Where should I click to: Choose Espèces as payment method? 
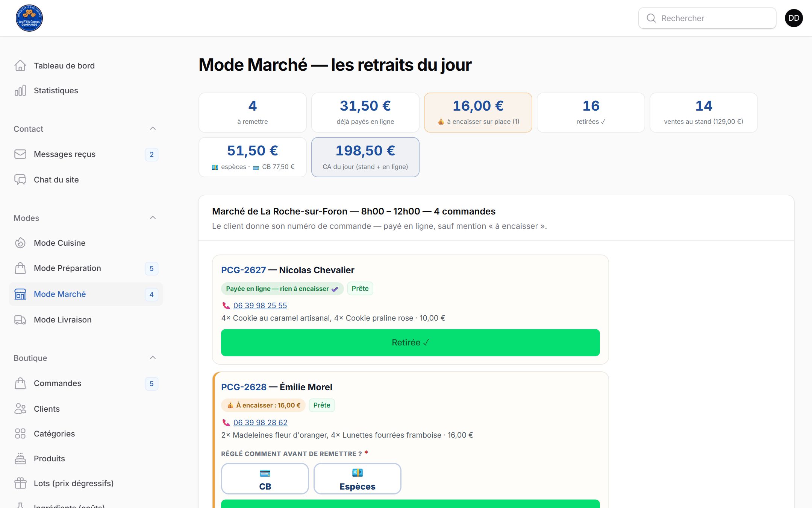pyautogui.click(x=358, y=479)
